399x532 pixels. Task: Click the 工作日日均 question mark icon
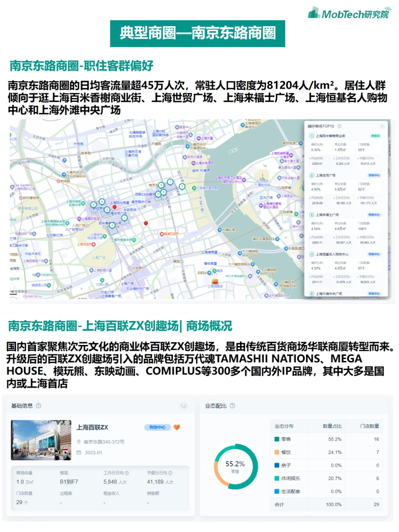[126, 473]
